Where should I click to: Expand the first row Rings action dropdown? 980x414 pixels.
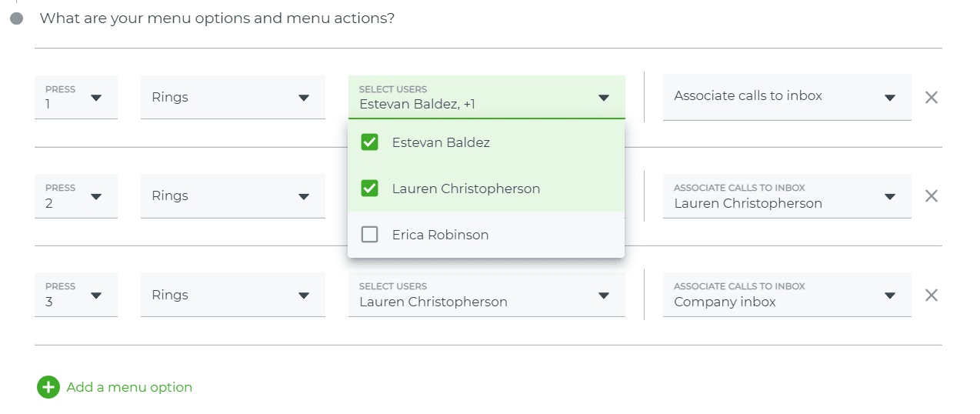[232, 97]
